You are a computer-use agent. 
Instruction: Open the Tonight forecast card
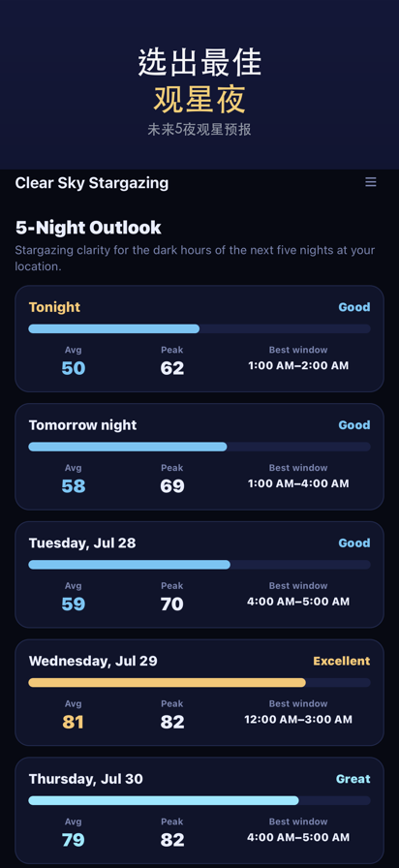tap(199, 339)
